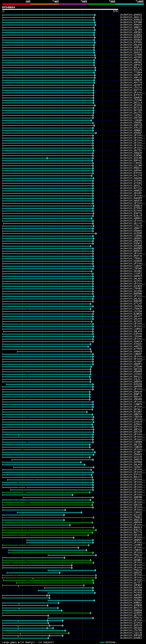The image size is (146, 644).
Task: Select label UniRef100_A7A160
Action: (x=131, y=344)
